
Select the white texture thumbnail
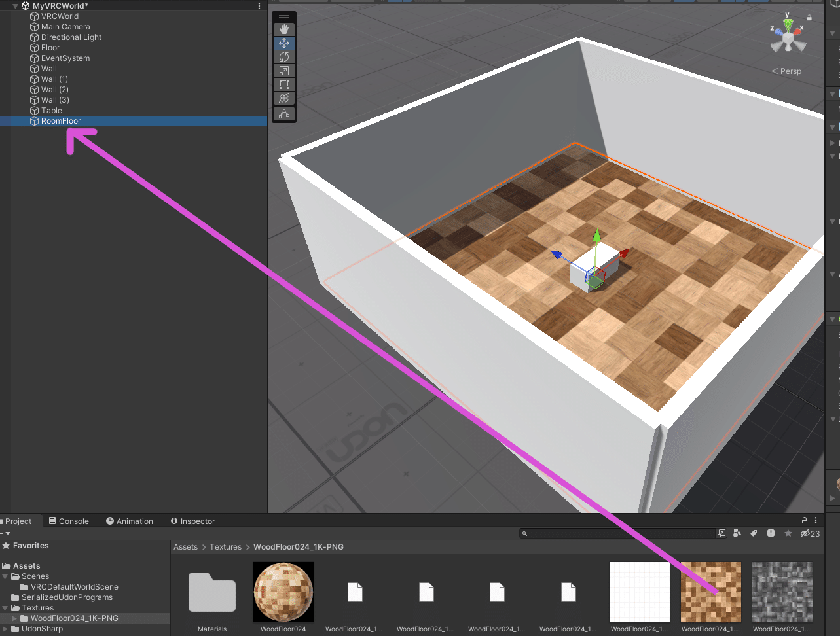[x=640, y=592]
